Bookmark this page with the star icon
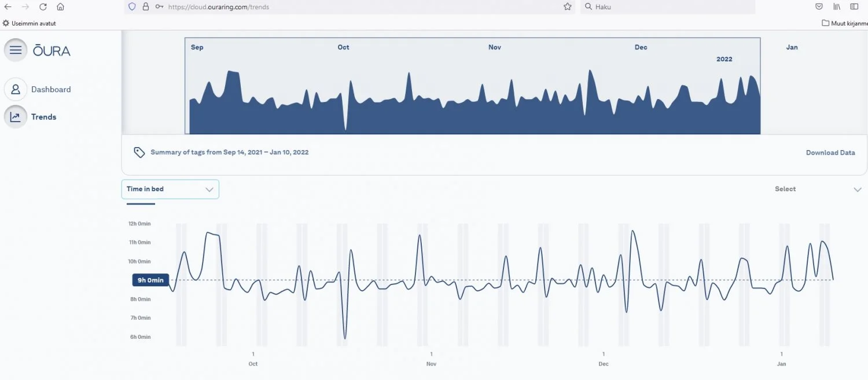The height and width of the screenshot is (380, 868). click(568, 7)
